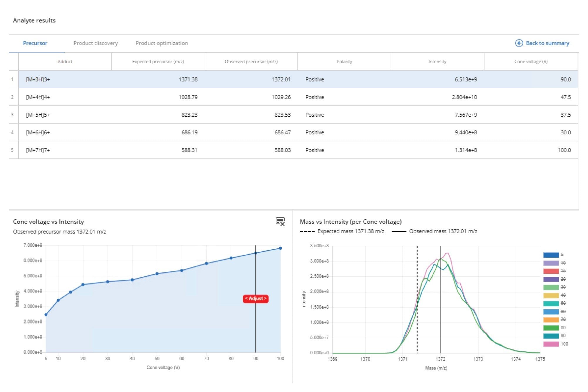
Task: Click the 20 V data point on curve
Action: (83, 284)
